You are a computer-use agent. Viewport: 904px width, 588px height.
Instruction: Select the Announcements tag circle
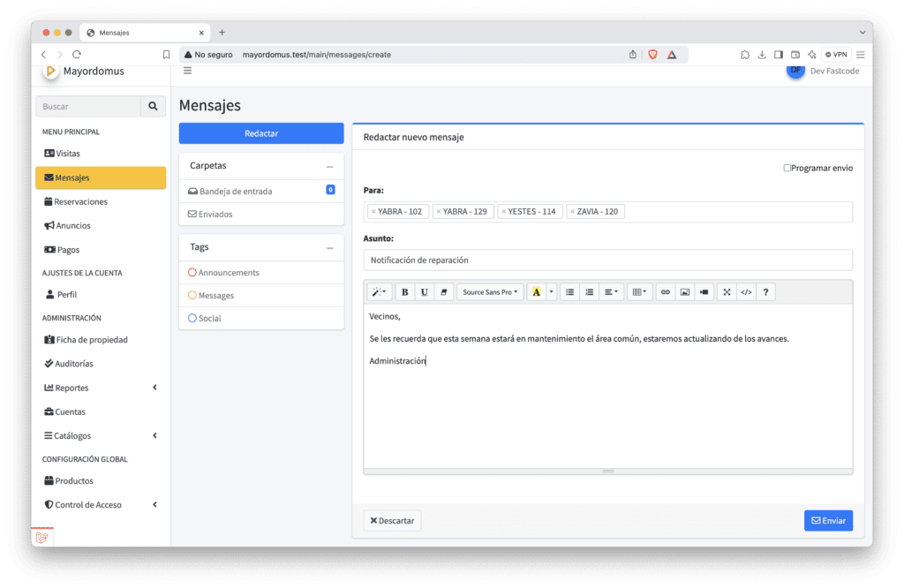192,273
